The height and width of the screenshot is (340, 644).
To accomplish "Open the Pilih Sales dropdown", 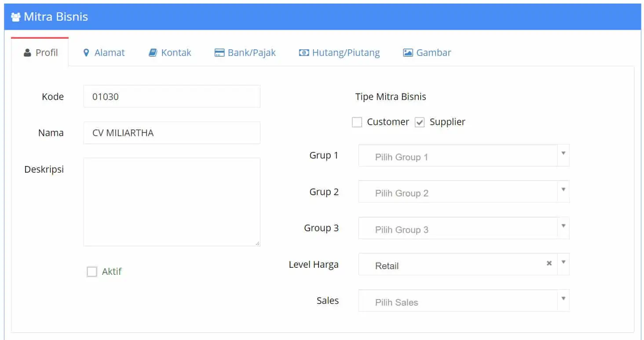I will tap(464, 301).
